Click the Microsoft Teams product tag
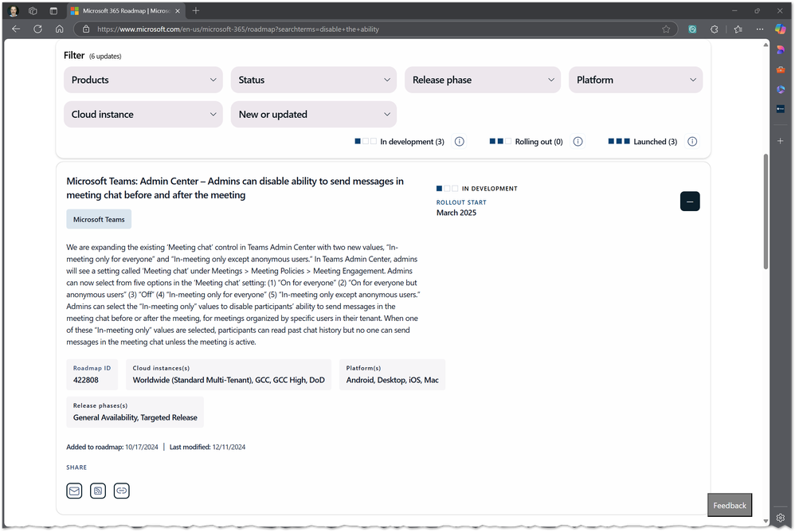This screenshot has width=795, height=532. click(99, 219)
